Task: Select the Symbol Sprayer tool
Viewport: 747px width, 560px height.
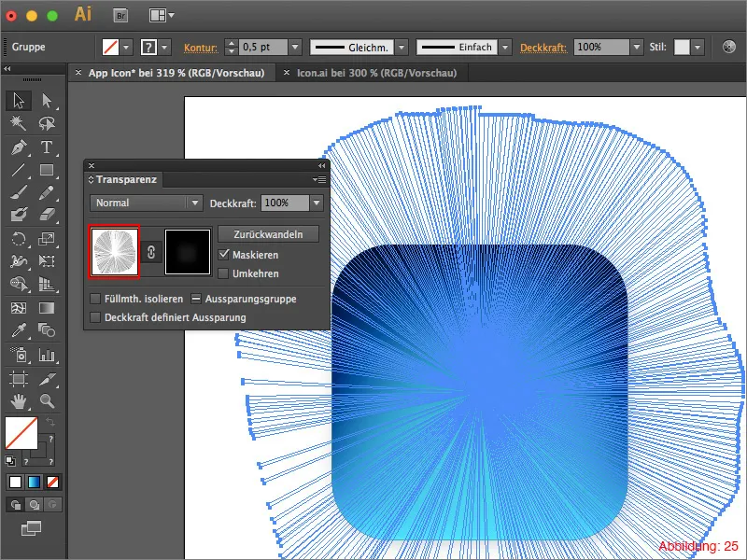Action: (x=19, y=355)
